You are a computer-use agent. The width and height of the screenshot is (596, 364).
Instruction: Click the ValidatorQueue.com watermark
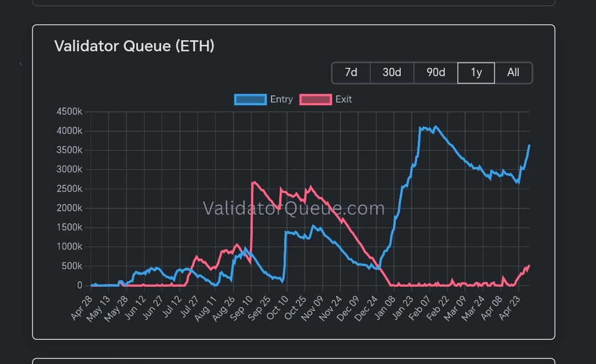[294, 208]
